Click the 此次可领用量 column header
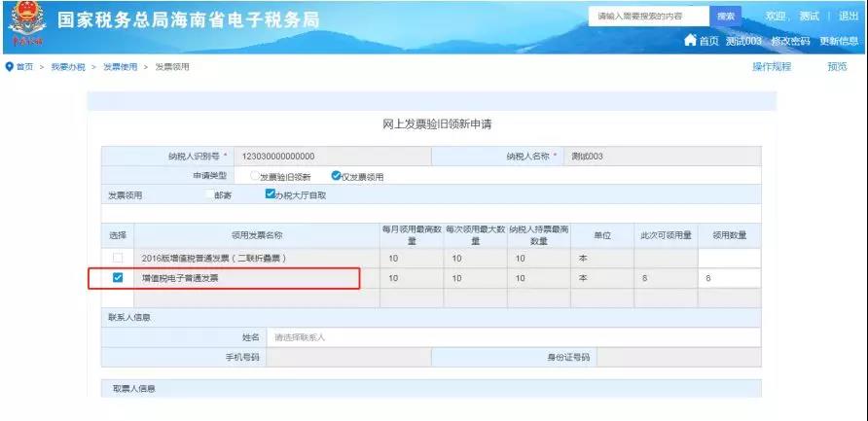Screen dimensions: 868x421 pos(666,235)
